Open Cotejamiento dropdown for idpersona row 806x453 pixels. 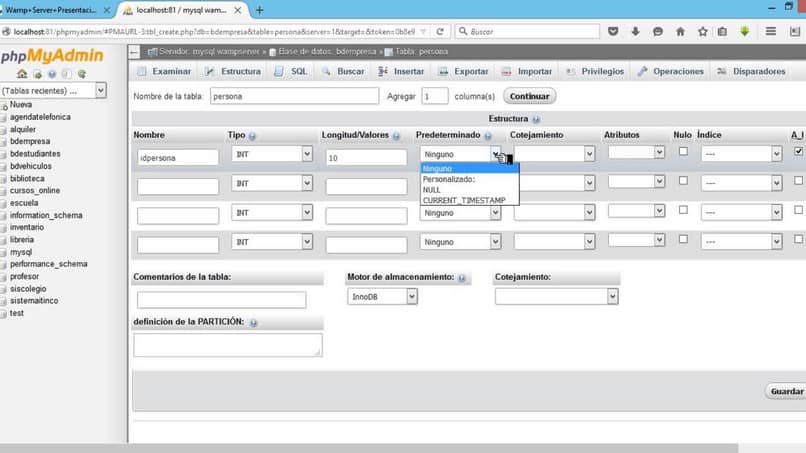554,154
